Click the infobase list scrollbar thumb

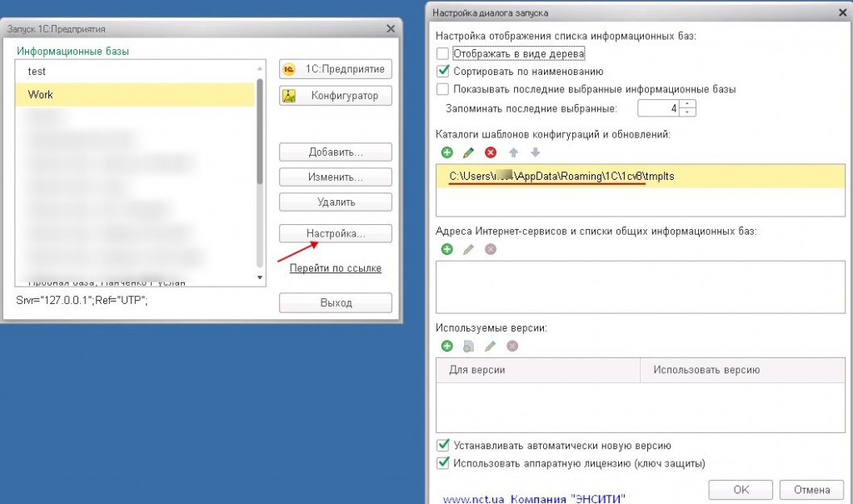pyautogui.click(x=260, y=131)
